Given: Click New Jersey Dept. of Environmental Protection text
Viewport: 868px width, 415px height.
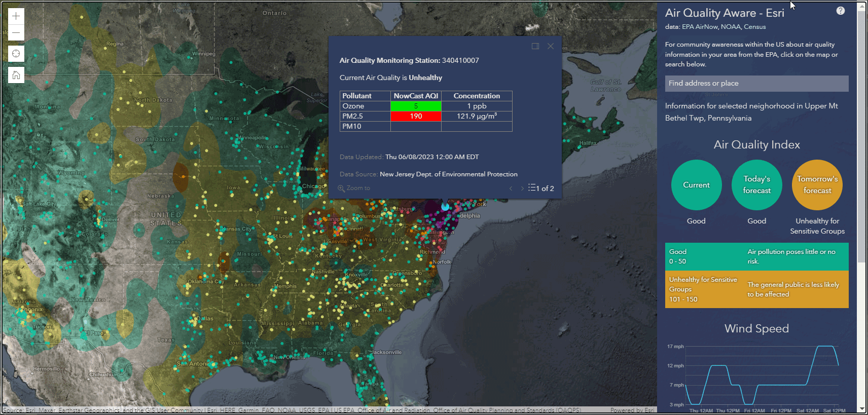Looking at the screenshot, I should [x=449, y=174].
